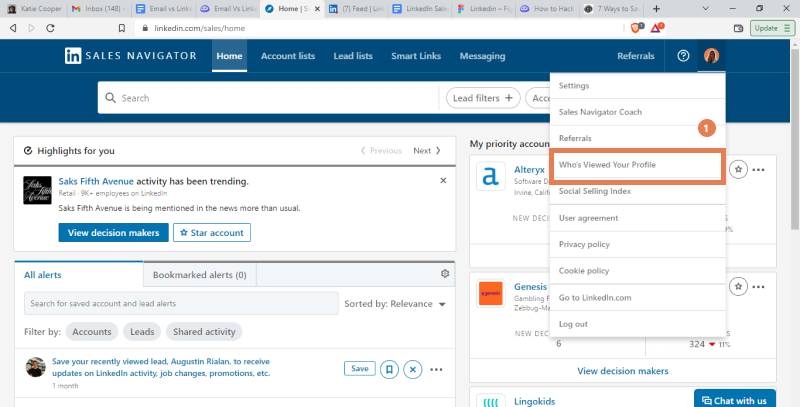The height and width of the screenshot is (407, 800).
Task: Open new browser tab plus icon
Action: [x=657, y=9]
